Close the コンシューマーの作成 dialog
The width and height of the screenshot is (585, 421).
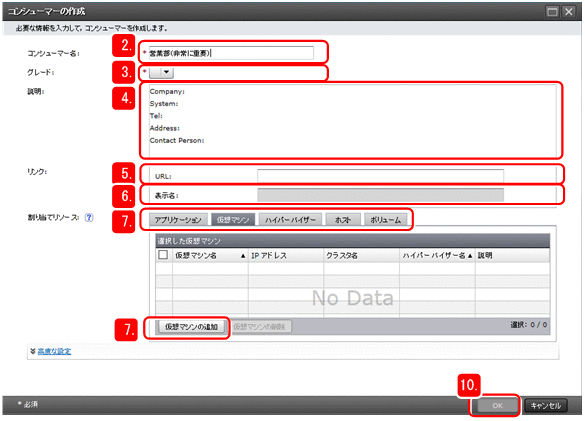[x=569, y=12]
